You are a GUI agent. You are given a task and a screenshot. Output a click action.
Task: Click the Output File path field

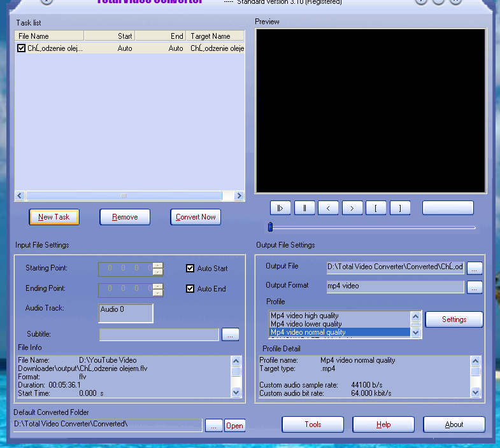(x=395, y=267)
